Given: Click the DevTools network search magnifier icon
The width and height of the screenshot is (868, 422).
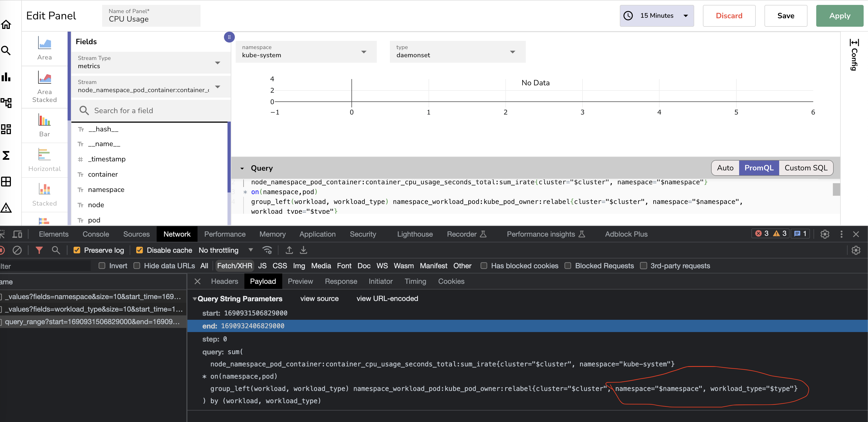Looking at the screenshot, I should (x=56, y=250).
